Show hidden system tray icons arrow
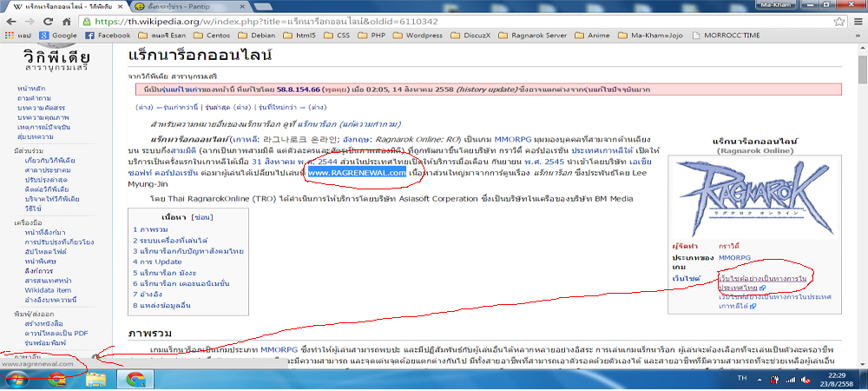 click(x=759, y=380)
